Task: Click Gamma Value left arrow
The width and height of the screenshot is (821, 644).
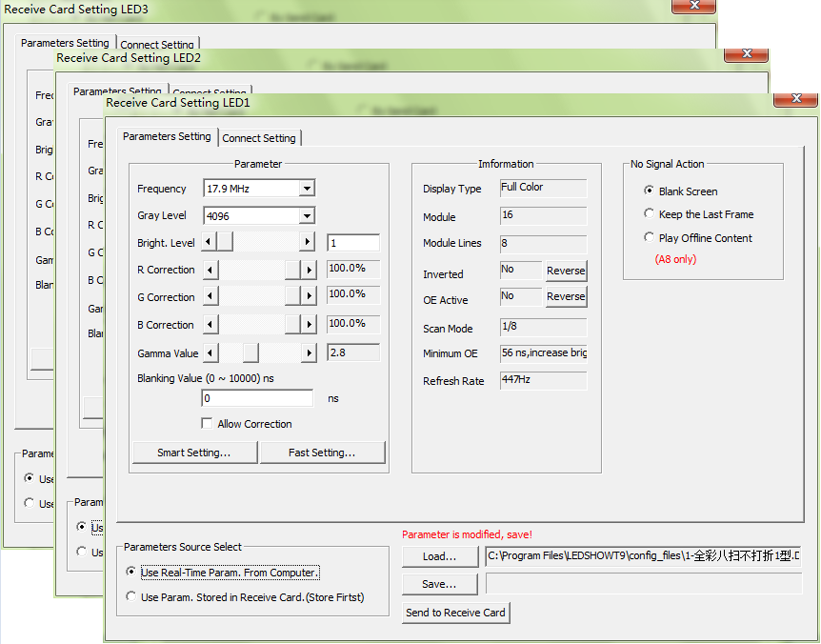Action: pos(210,352)
